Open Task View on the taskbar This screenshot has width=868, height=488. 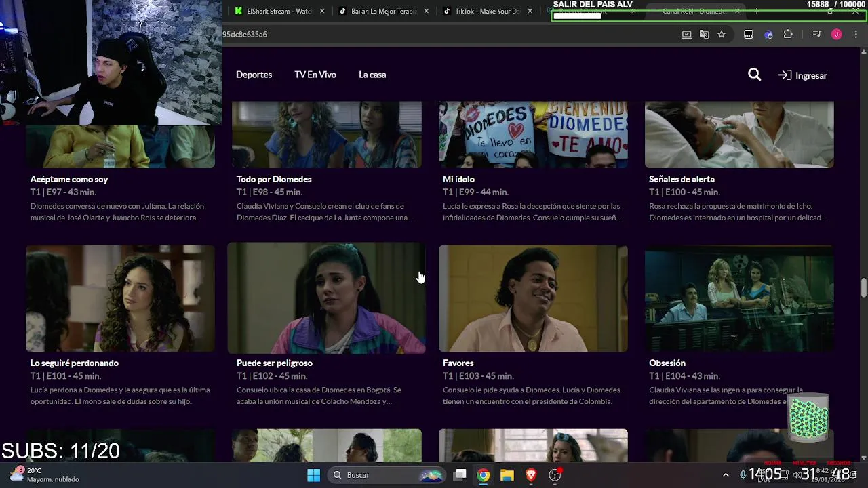coord(460,475)
